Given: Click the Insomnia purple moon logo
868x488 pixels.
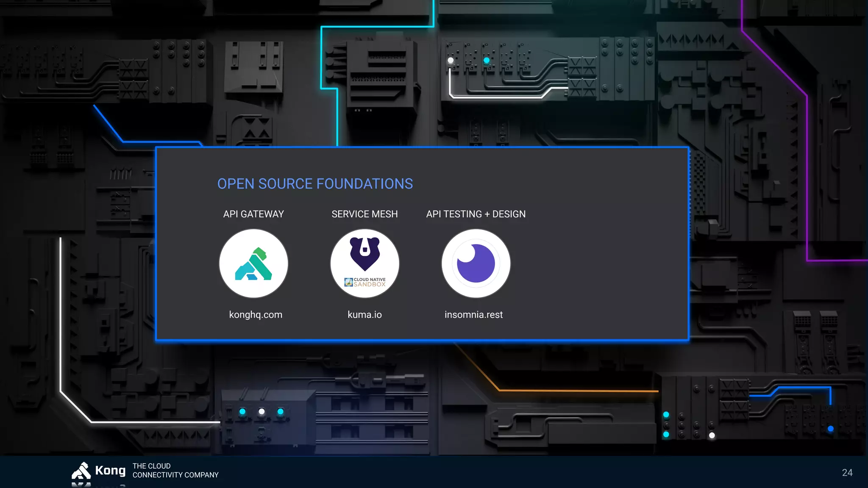Looking at the screenshot, I should point(476,263).
